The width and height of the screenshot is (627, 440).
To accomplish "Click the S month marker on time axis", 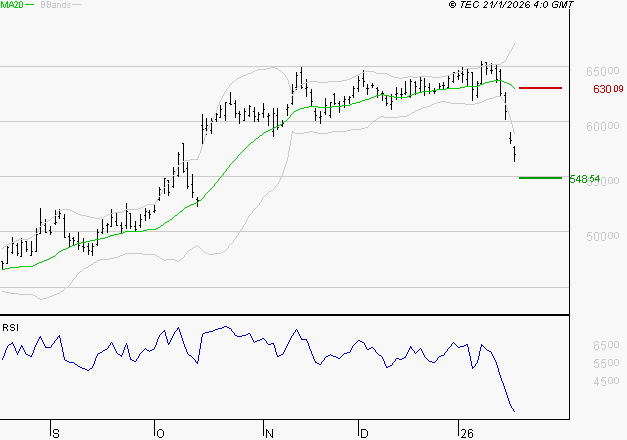I will pos(56,434).
